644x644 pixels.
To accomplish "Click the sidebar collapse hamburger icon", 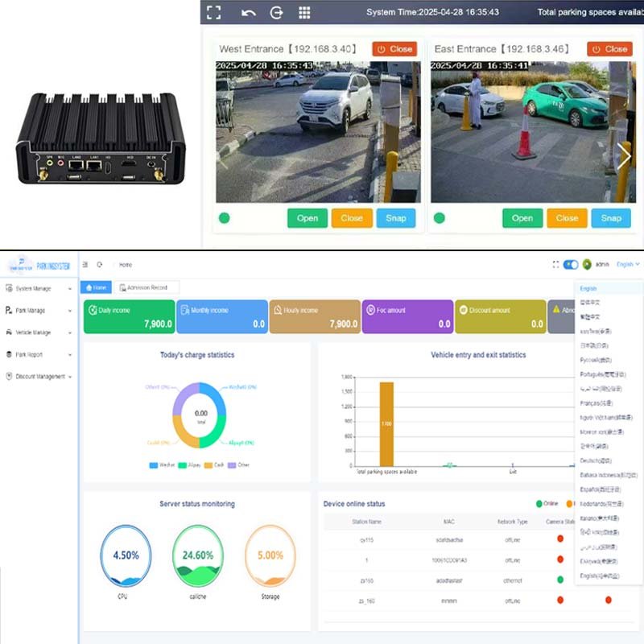I will pos(85,264).
